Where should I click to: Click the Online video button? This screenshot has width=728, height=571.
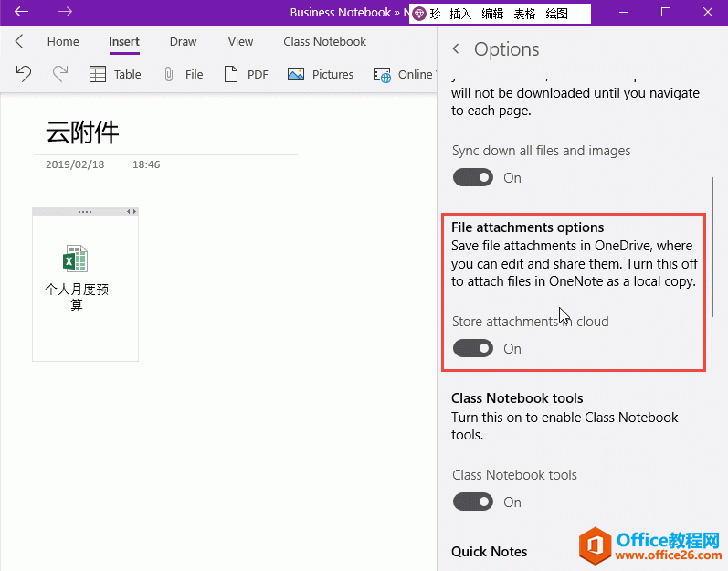coord(404,74)
